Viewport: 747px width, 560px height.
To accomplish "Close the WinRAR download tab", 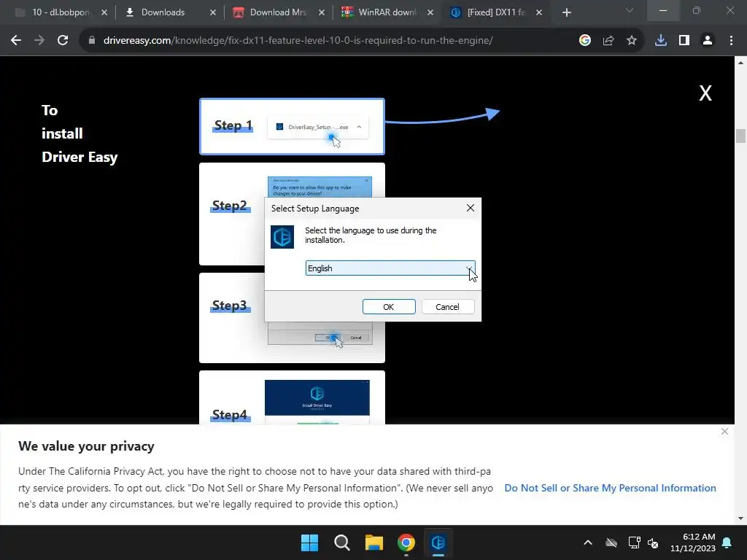I will [x=430, y=12].
